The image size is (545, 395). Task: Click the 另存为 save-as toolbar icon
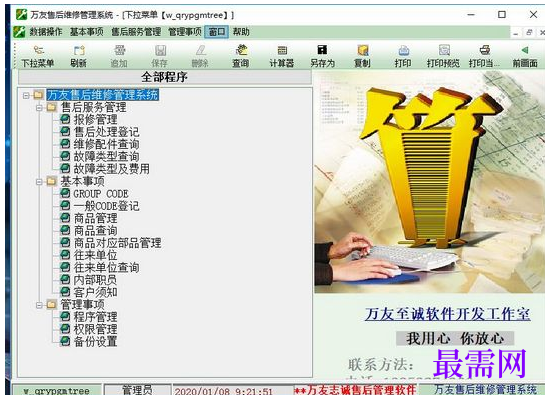(x=322, y=56)
